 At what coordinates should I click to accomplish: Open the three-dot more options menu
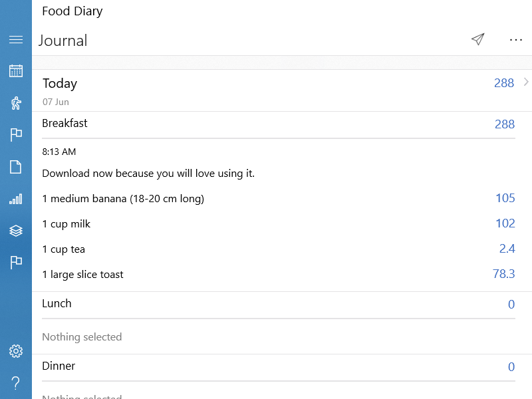coord(516,40)
